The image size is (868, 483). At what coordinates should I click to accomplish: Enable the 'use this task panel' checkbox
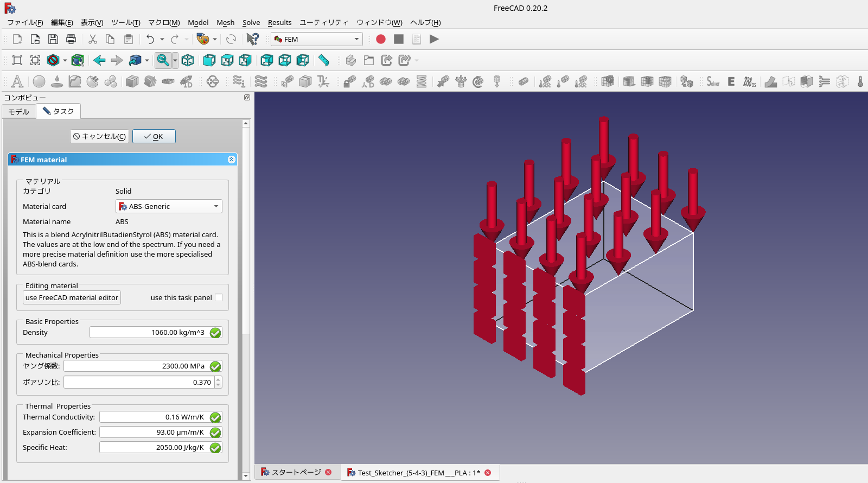(219, 297)
